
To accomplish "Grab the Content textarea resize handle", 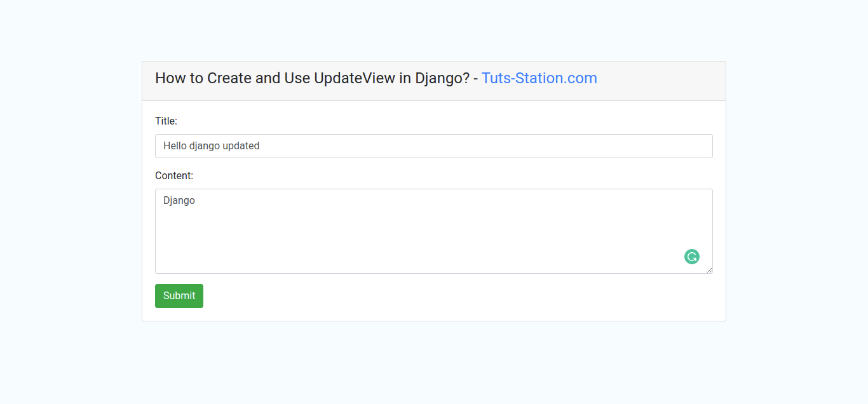I will click(709, 270).
